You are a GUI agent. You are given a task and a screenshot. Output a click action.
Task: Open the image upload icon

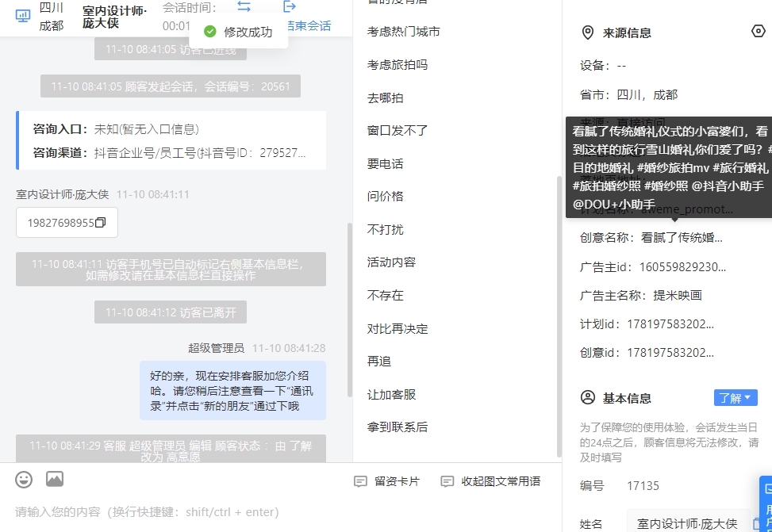(x=55, y=479)
